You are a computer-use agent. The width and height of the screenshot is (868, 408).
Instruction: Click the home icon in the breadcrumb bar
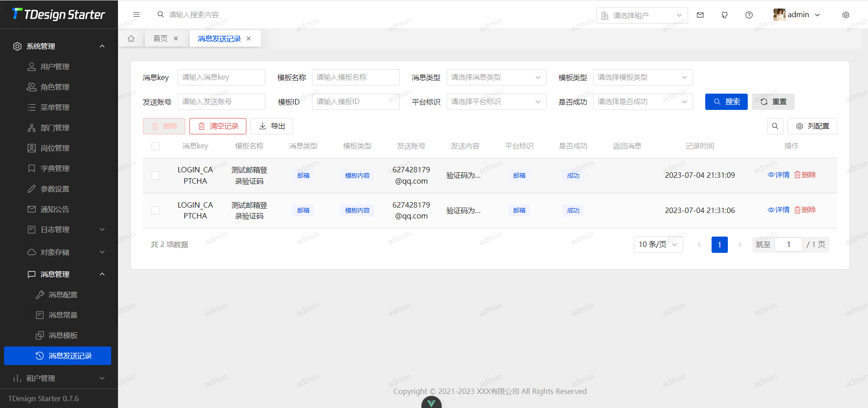tap(131, 38)
